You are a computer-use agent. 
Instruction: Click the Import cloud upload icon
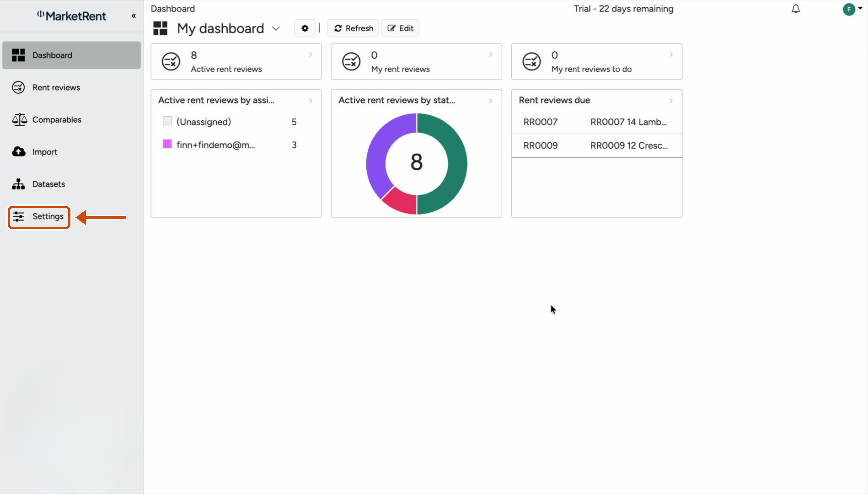[x=18, y=152]
